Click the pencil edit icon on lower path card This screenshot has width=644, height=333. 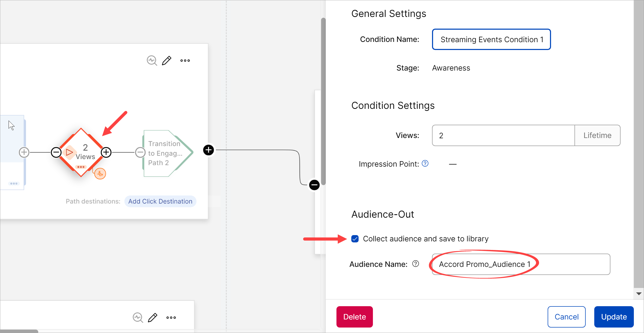pyautogui.click(x=153, y=317)
